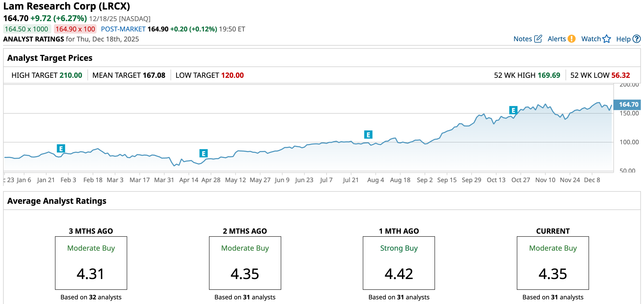Click the earnings E marker near Aug 4
This screenshot has width=644, height=304.
coord(368,134)
